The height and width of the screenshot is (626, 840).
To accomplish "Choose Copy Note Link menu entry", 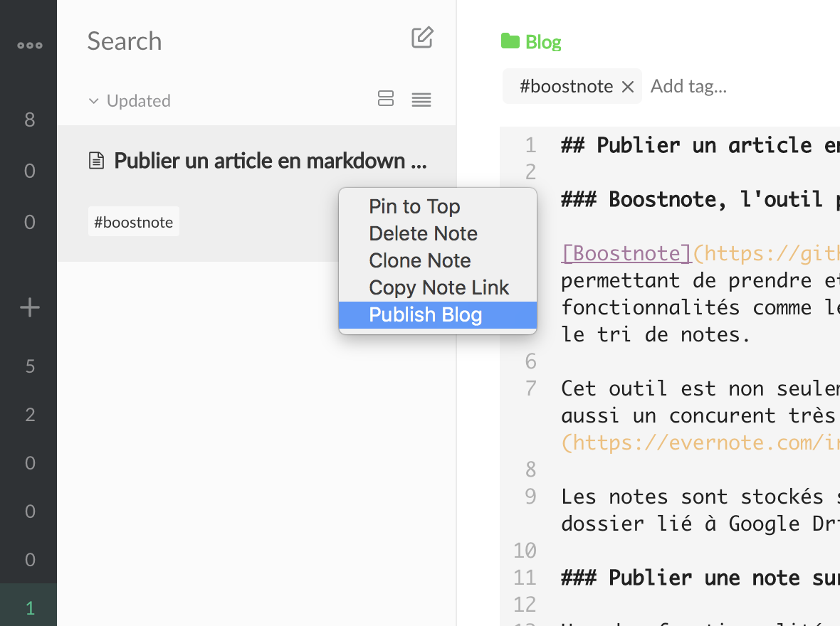I will click(439, 287).
